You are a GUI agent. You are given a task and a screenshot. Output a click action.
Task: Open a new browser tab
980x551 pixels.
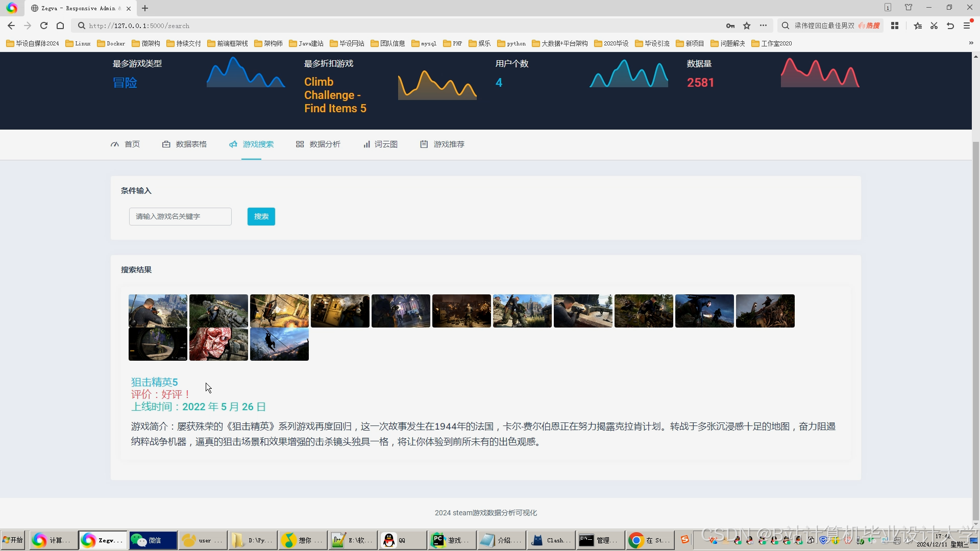(145, 8)
